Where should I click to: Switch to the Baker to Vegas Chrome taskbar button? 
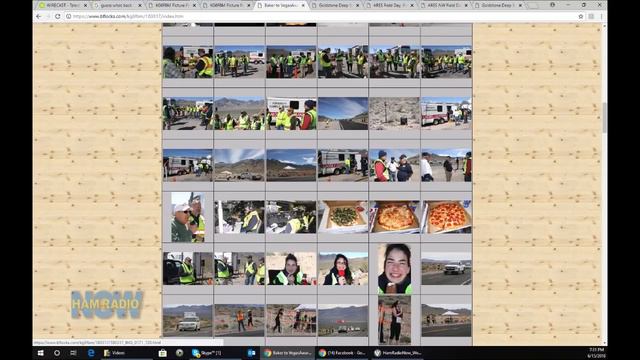tap(287, 353)
